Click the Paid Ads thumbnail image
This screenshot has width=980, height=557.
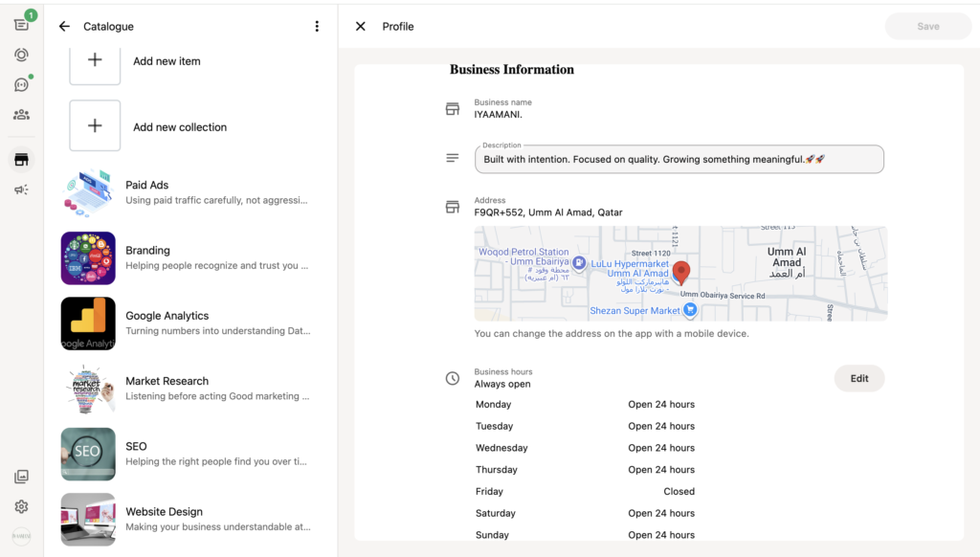coord(88,192)
